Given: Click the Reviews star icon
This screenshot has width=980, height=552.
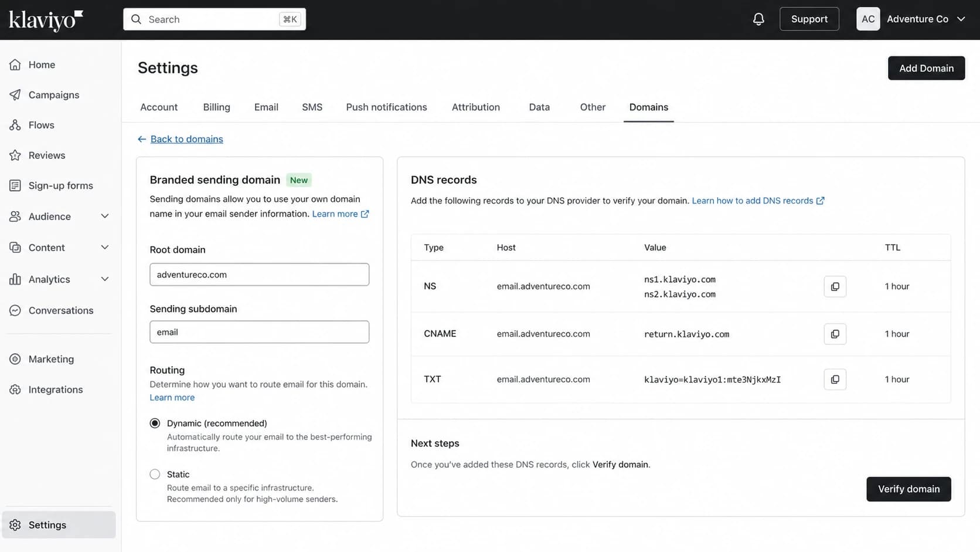Looking at the screenshot, I should 15,155.
